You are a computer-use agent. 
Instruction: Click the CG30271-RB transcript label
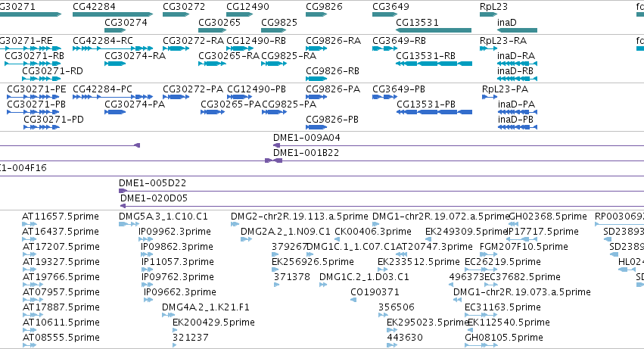pos(35,56)
